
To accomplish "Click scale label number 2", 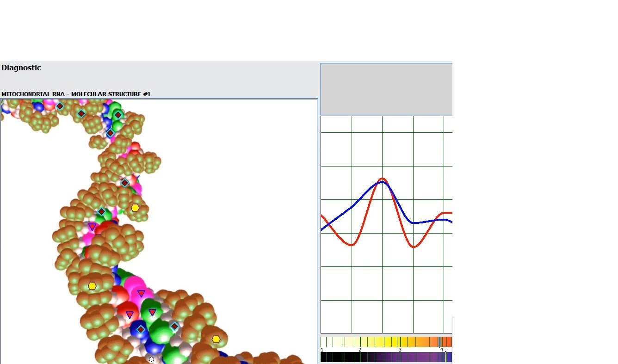I will click(x=360, y=350).
